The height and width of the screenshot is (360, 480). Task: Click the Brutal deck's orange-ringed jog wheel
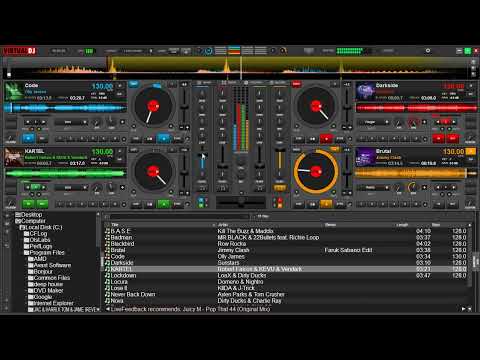click(x=316, y=171)
